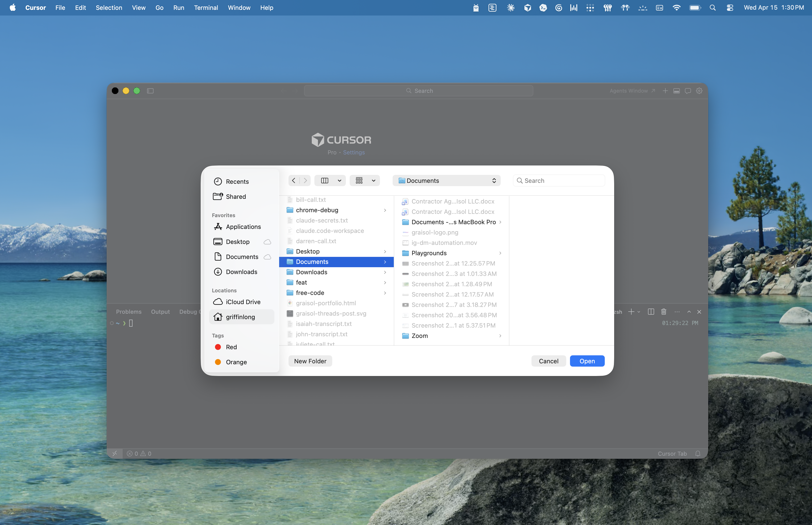Click the dialog's Search field
Image resolution: width=812 pixels, height=525 pixels.
(x=558, y=180)
